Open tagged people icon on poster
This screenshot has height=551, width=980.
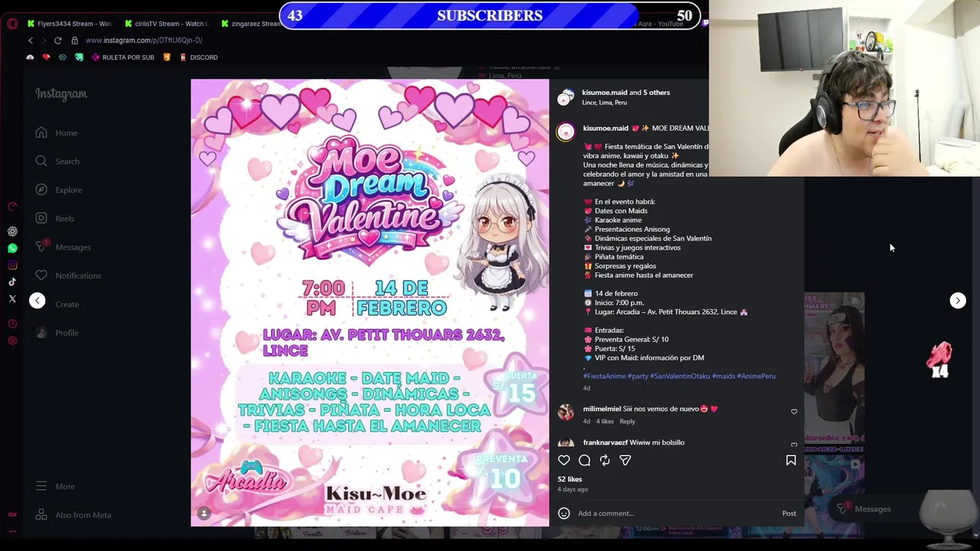(x=204, y=514)
